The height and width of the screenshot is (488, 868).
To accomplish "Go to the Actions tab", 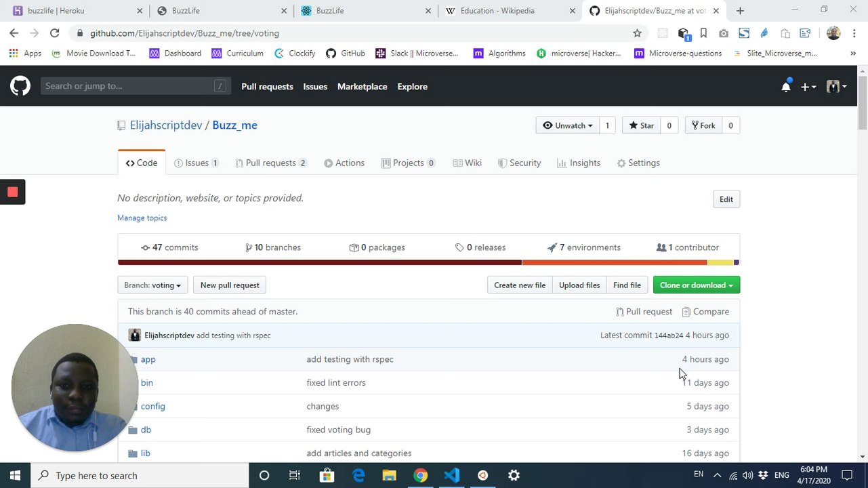I will [x=344, y=163].
